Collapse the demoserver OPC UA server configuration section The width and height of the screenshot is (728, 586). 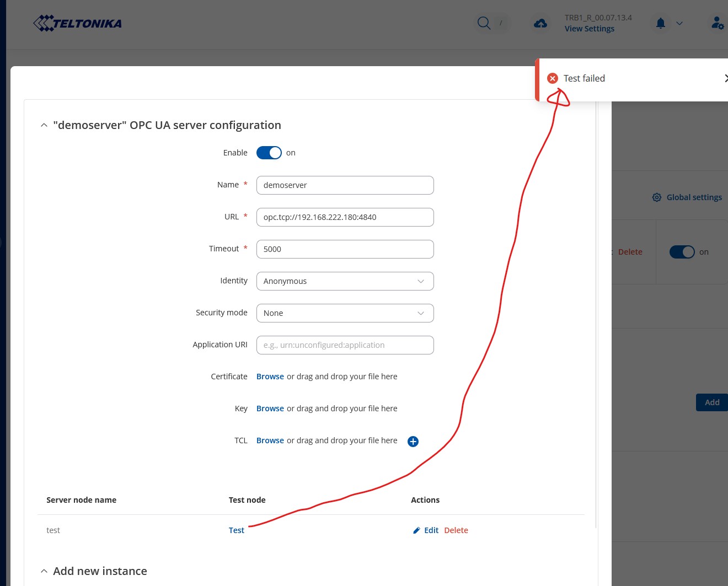44,125
